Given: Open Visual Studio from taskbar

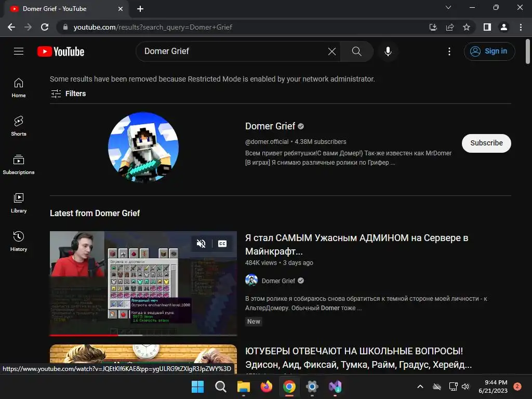Looking at the screenshot, I should pyautogui.click(x=335, y=387).
